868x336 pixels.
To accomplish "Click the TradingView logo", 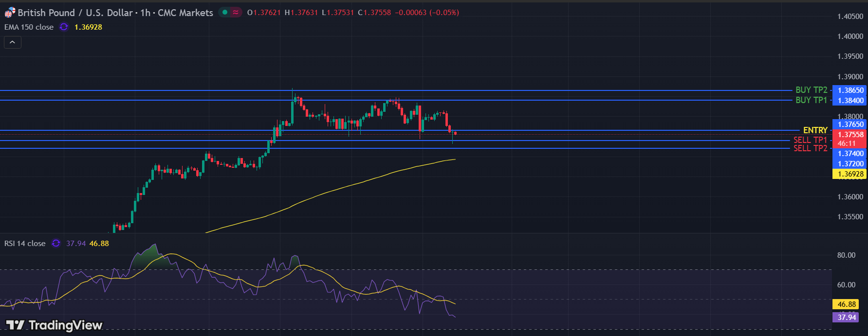I will [x=54, y=325].
